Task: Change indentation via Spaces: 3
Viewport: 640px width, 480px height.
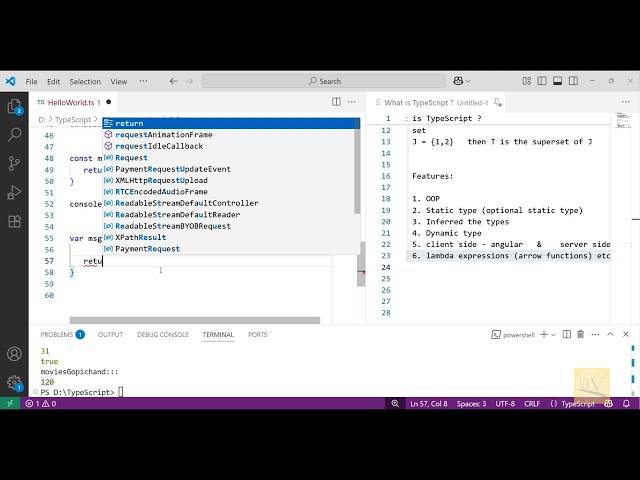Action: coord(471,404)
